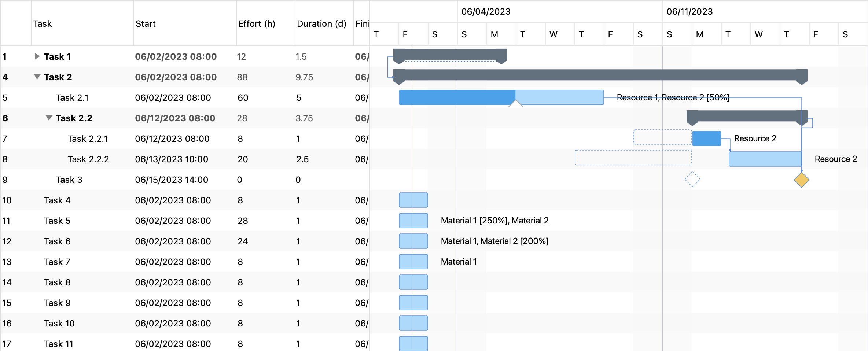
Task: Expand the Task 1 subtree
Action: coord(37,56)
